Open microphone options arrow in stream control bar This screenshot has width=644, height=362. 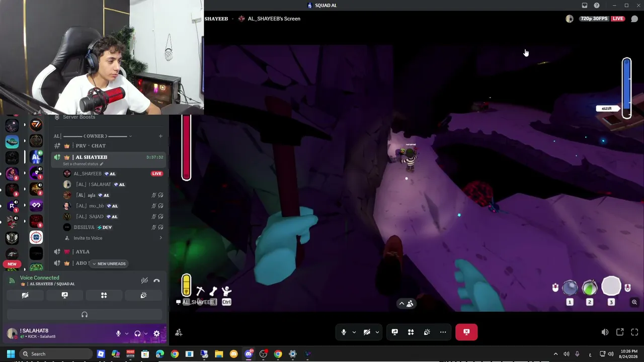[354, 332]
